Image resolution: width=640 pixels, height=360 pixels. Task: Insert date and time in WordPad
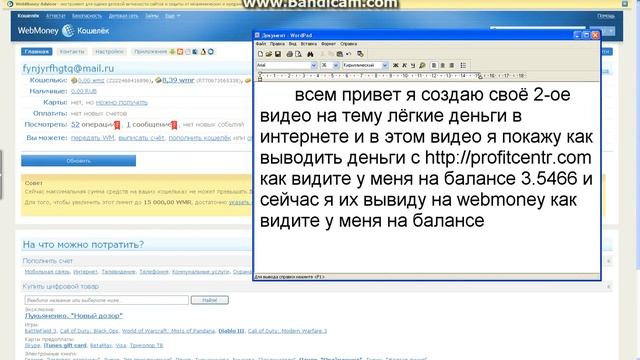[x=360, y=54]
